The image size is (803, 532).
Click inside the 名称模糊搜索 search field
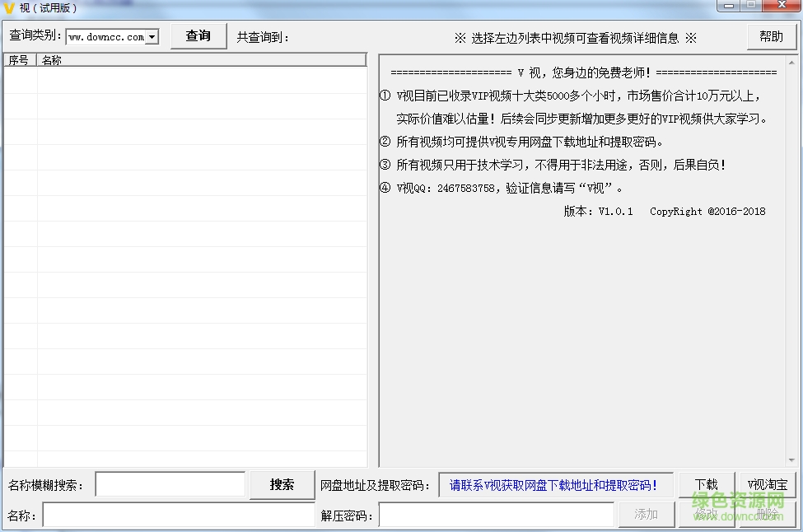[x=170, y=484]
